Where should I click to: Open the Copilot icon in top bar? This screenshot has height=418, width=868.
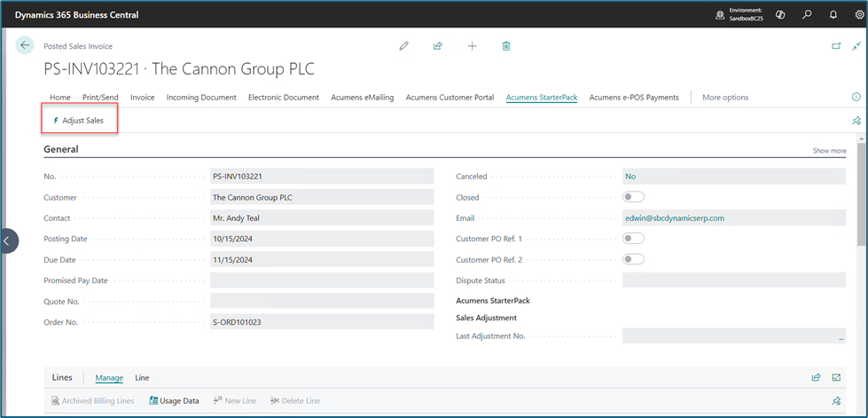pos(781,15)
